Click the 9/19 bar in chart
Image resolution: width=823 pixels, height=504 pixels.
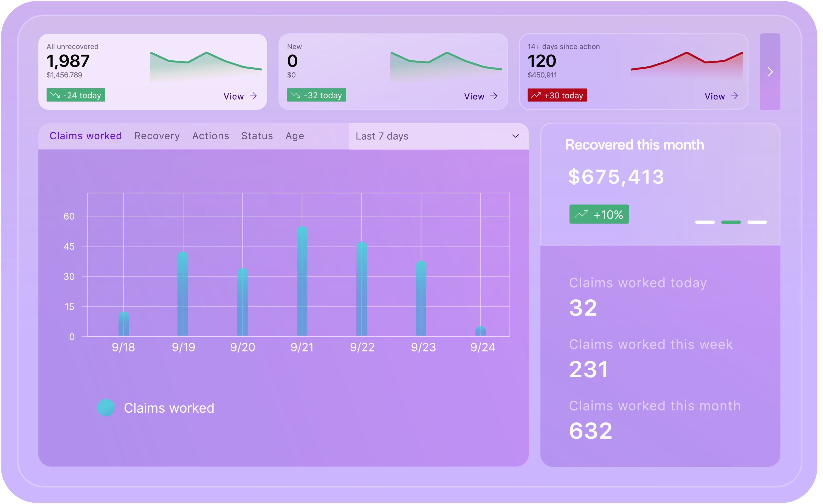[x=183, y=294]
